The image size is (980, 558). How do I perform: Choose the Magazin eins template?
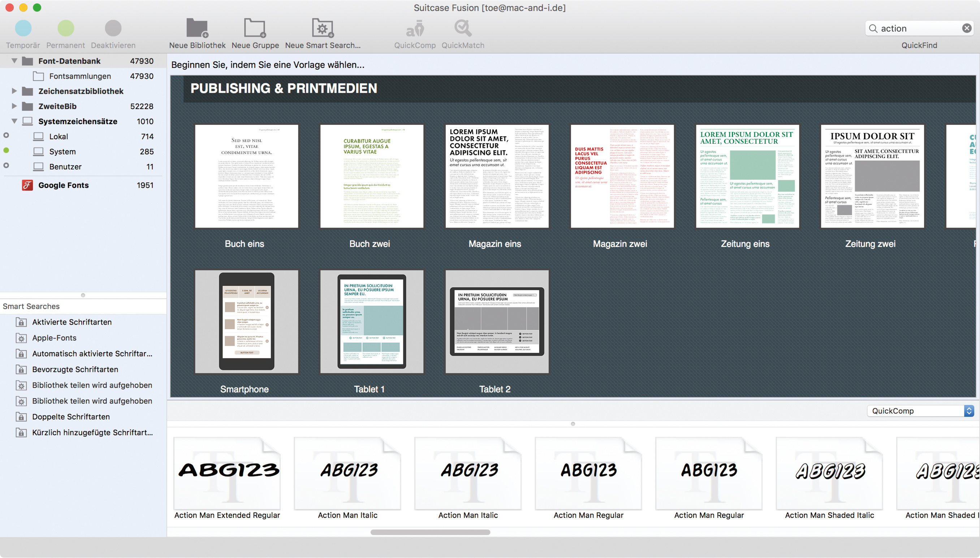pos(497,176)
